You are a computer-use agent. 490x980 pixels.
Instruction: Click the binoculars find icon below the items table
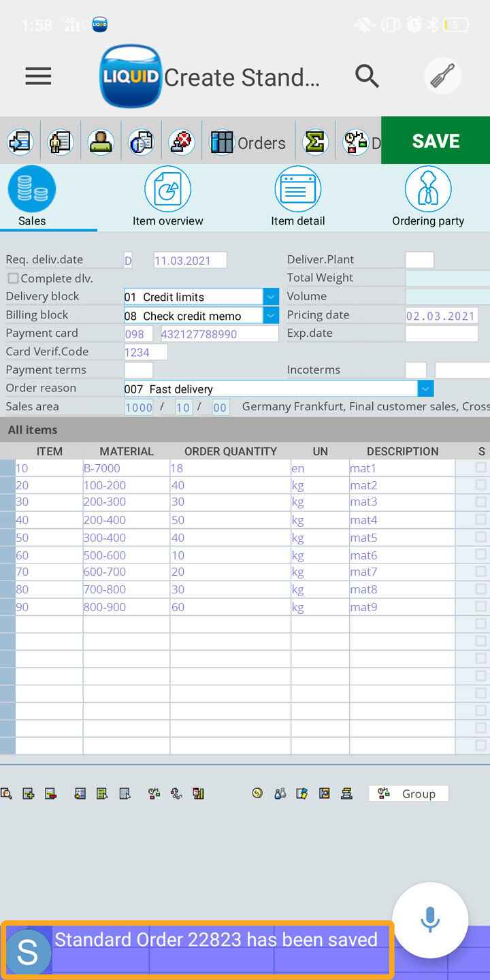(x=280, y=794)
